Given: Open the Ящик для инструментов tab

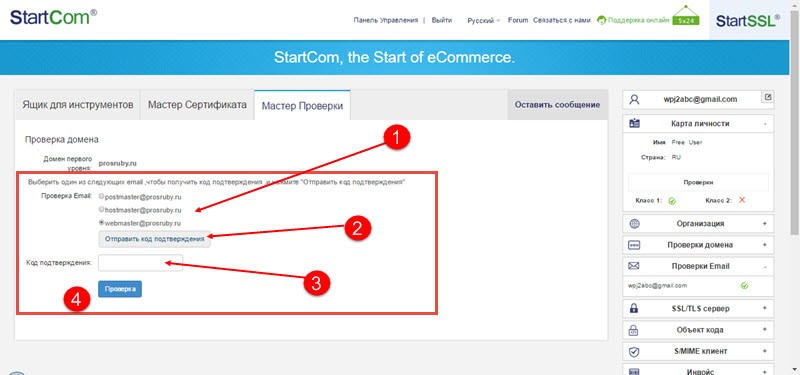Looking at the screenshot, I should [x=78, y=105].
